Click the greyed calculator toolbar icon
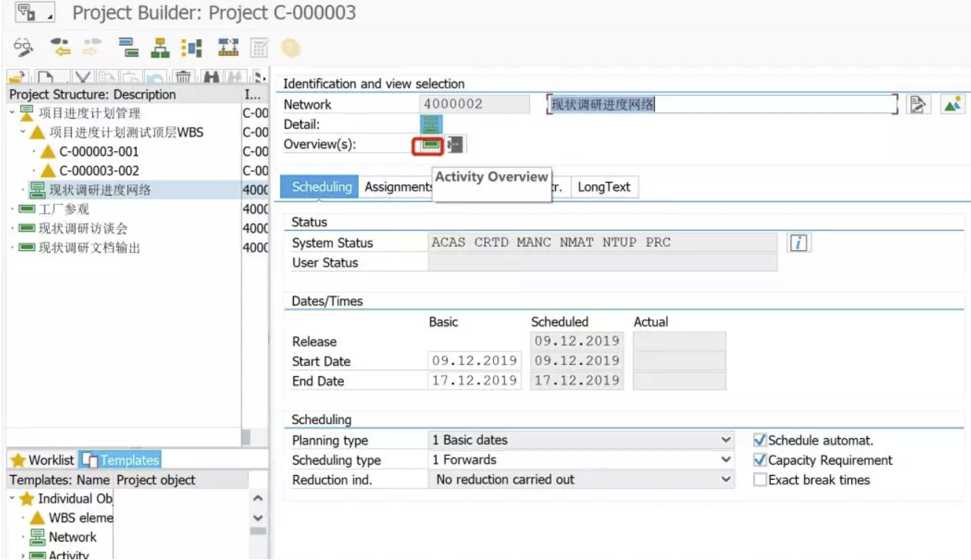 coord(259,48)
